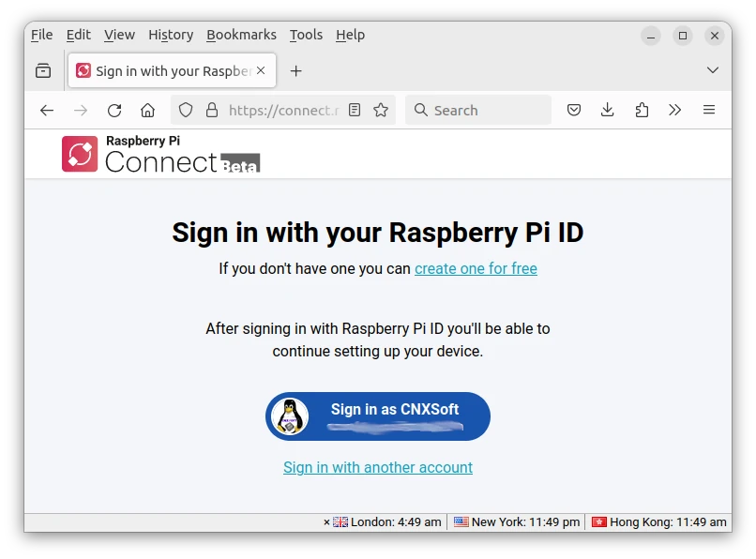Click the penguin avatar on the sign-in button

[289, 416]
